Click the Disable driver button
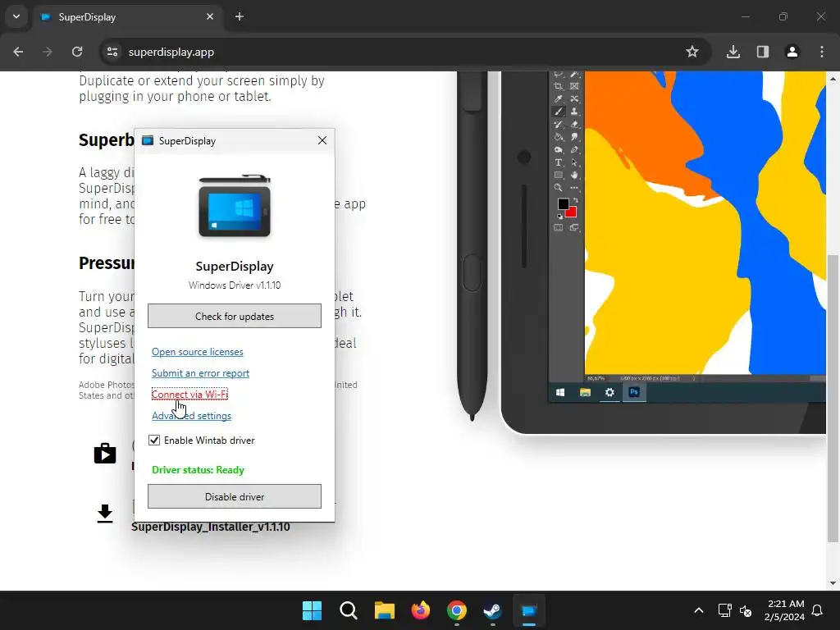 coord(235,496)
